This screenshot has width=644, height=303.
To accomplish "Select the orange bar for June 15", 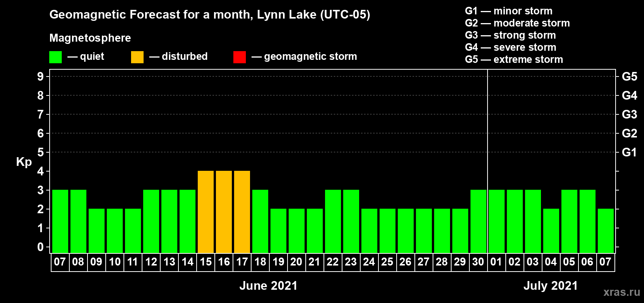I will point(206,212).
